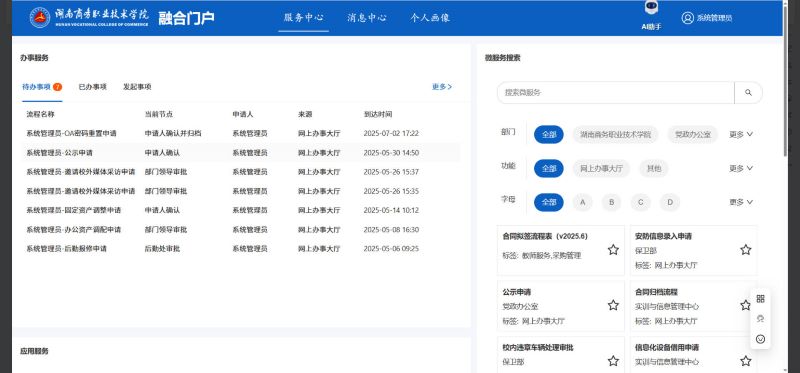Expand 更多 in the 功能 filter row

point(741,168)
